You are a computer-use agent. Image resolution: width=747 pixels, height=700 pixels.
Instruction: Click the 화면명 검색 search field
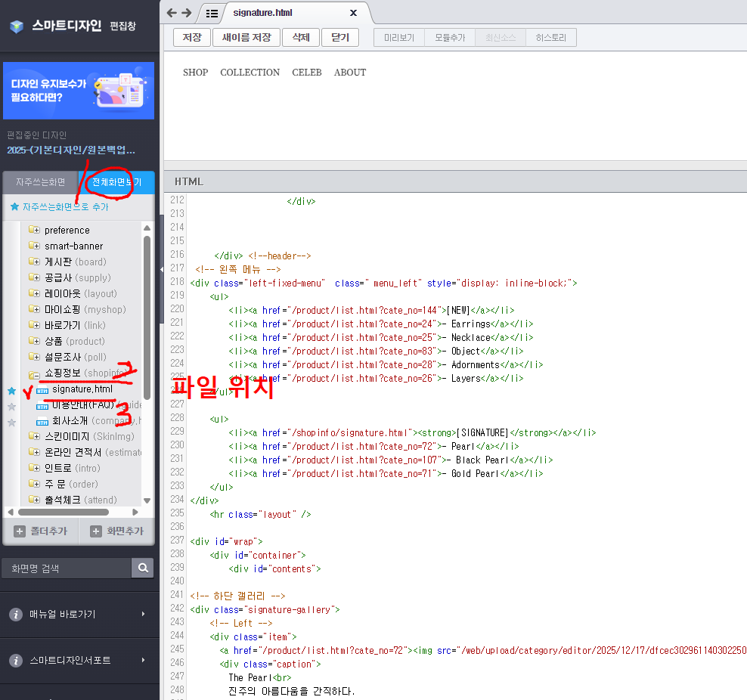67,568
